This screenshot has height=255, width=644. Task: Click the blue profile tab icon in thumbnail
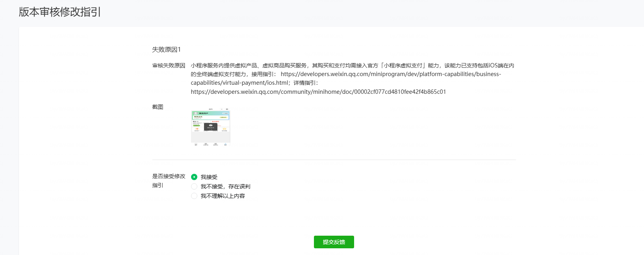tap(225, 144)
